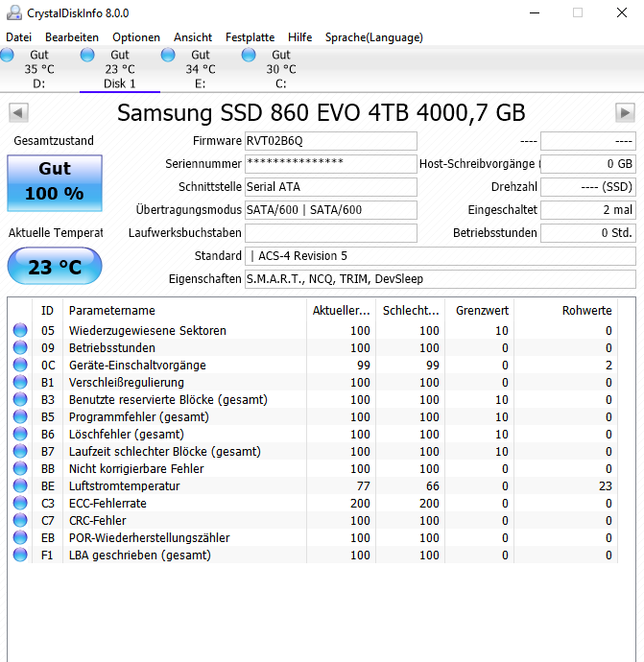Image resolution: width=644 pixels, height=662 pixels.
Task: Click status orb for row 09 Betriebsstunden
Action: pyautogui.click(x=20, y=347)
